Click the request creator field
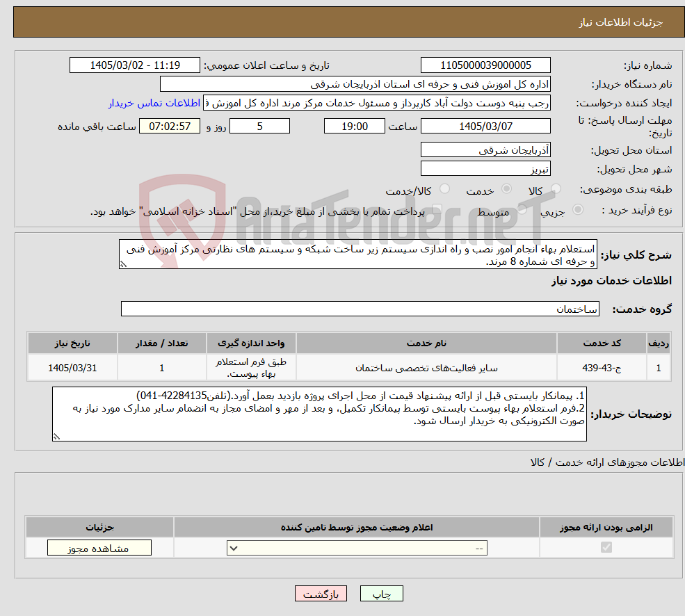The width and height of the screenshot is (685, 616). (376, 103)
